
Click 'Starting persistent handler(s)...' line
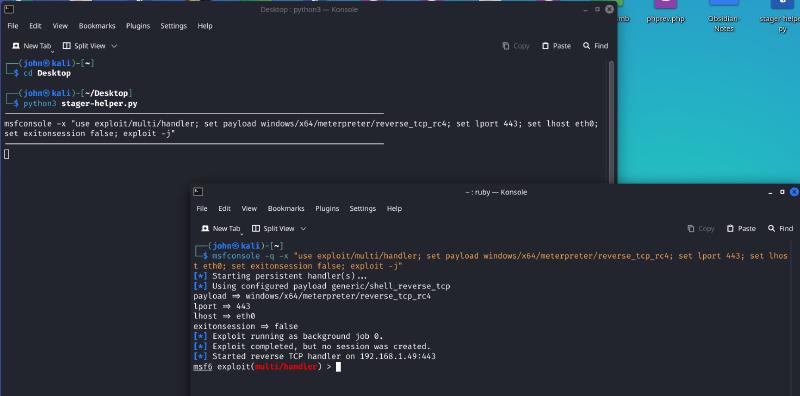coord(280,277)
